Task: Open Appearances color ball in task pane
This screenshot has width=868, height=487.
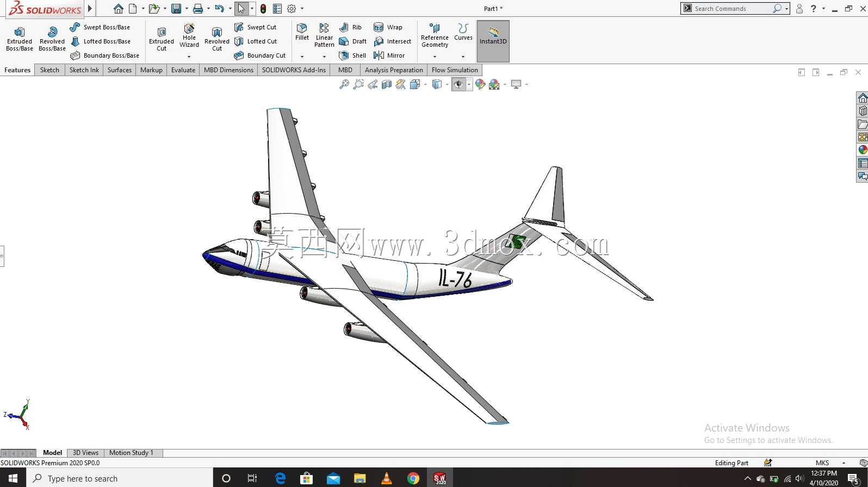Action: tap(863, 150)
